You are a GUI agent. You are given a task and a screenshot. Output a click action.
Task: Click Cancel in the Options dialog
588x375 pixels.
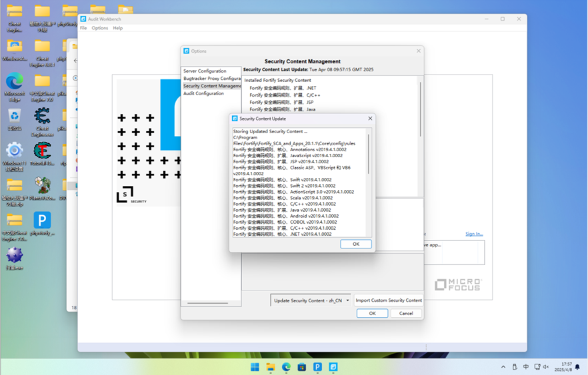click(406, 313)
